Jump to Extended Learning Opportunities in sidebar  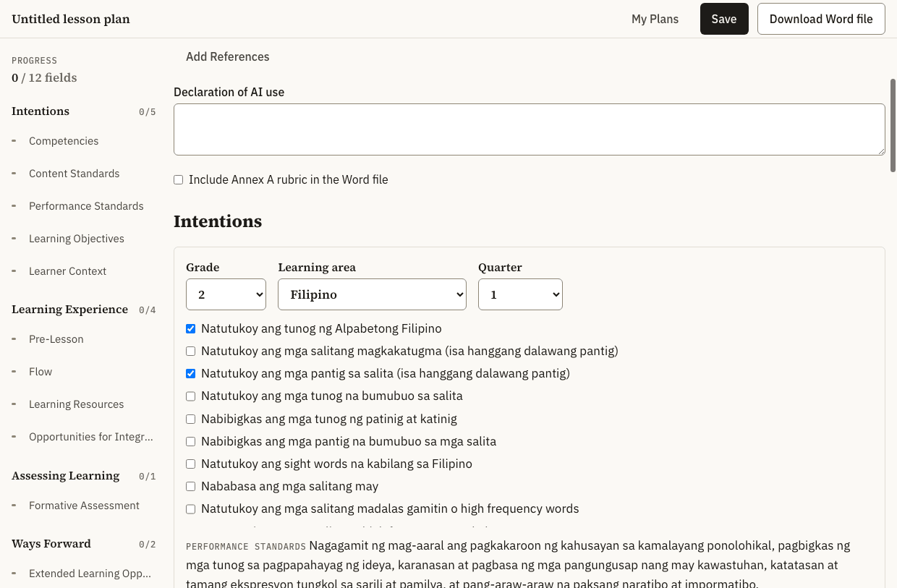coord(90,574)
